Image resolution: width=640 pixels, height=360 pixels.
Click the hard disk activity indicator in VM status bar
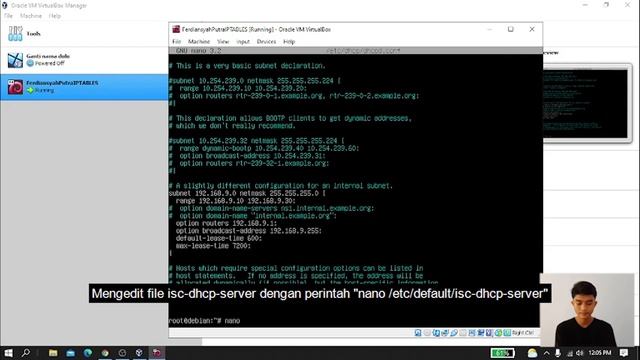pos(418,333)
